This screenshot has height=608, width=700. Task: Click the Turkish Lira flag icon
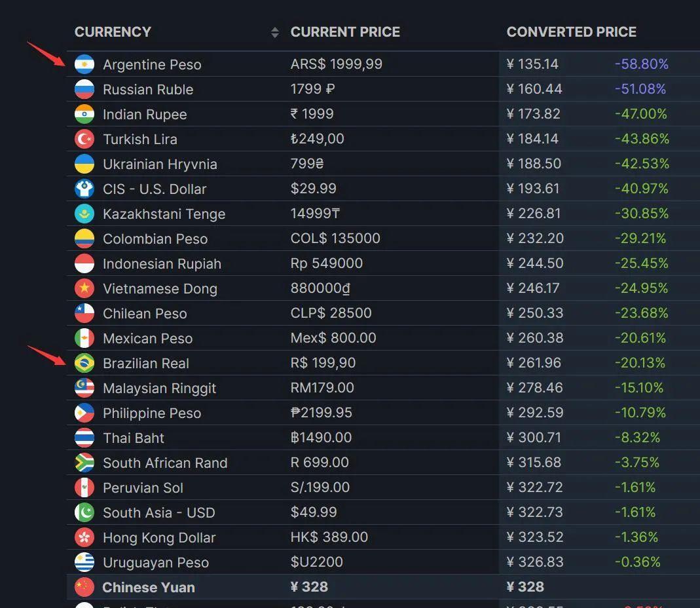[x=84, y=139]
